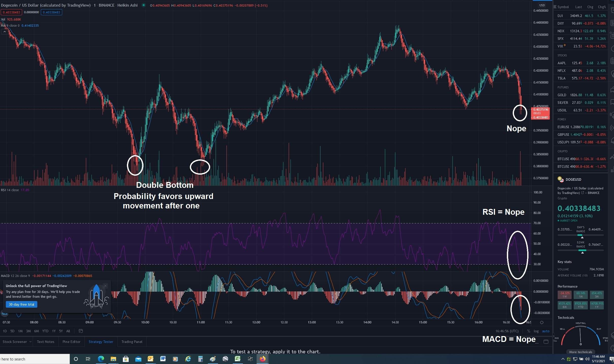
Task: Expand the Stock Screener dropdown arrow
Action: tap(30, 342)
